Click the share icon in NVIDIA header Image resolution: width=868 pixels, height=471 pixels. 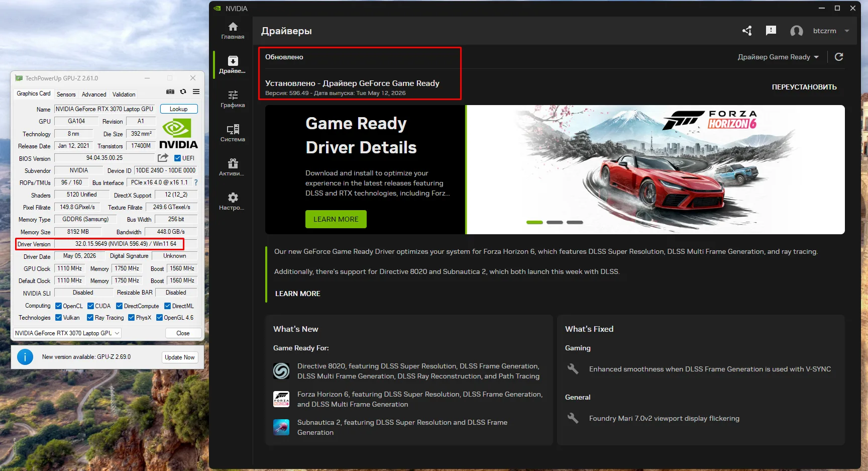coord(747,31)
